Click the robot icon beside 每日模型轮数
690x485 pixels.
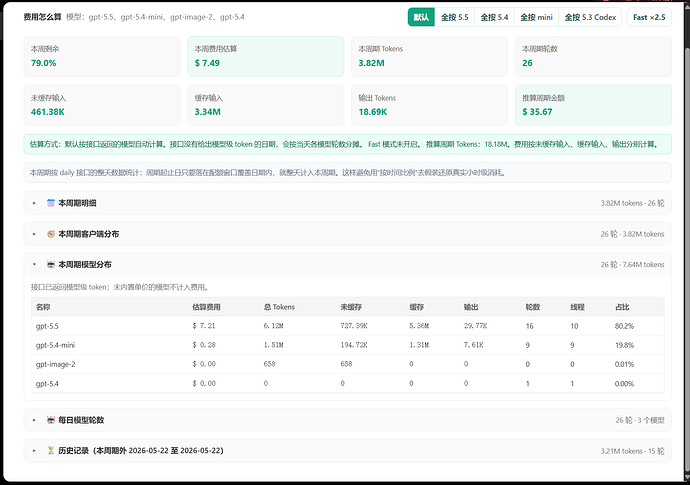click(51, 420)
